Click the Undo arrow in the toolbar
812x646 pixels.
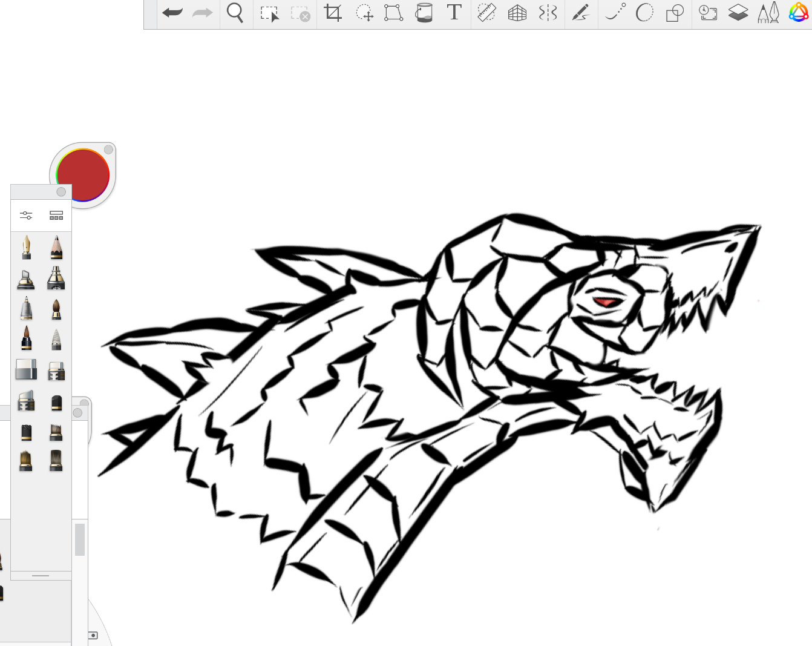pos(172,13)
